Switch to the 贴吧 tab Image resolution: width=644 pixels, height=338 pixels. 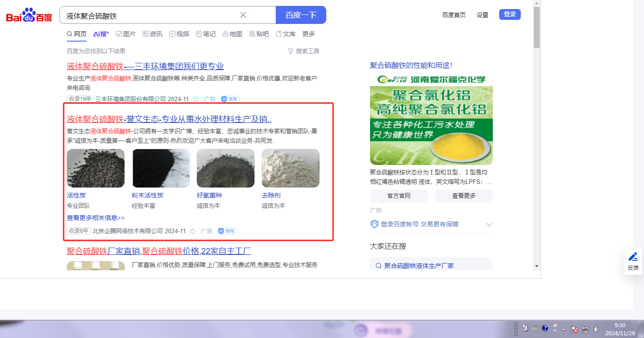point(259,34)
